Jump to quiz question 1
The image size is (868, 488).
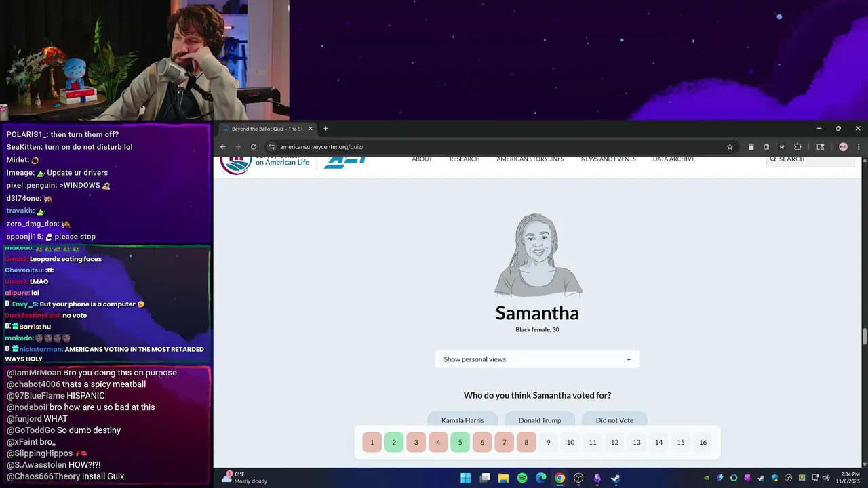(x=372, y=443)
